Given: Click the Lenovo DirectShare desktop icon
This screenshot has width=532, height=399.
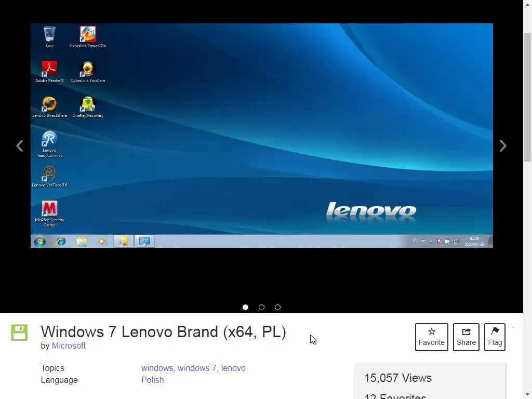Looking at the screenshot, I should coord(49,107).
